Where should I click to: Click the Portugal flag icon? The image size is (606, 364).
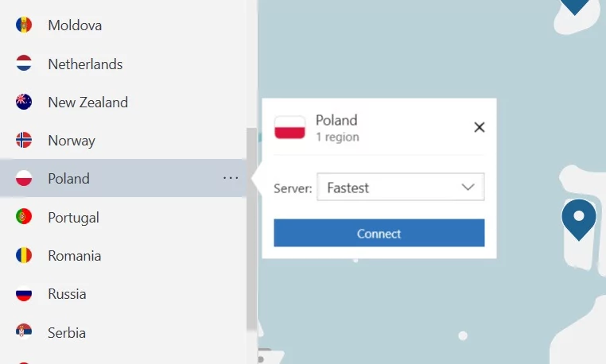(x=24, y=217)
